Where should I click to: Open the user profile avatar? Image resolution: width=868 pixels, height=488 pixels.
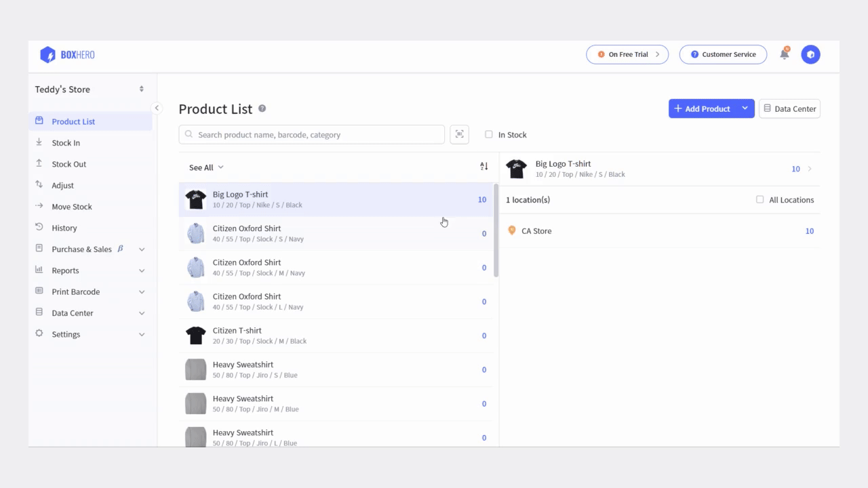[x=810, y=54]
